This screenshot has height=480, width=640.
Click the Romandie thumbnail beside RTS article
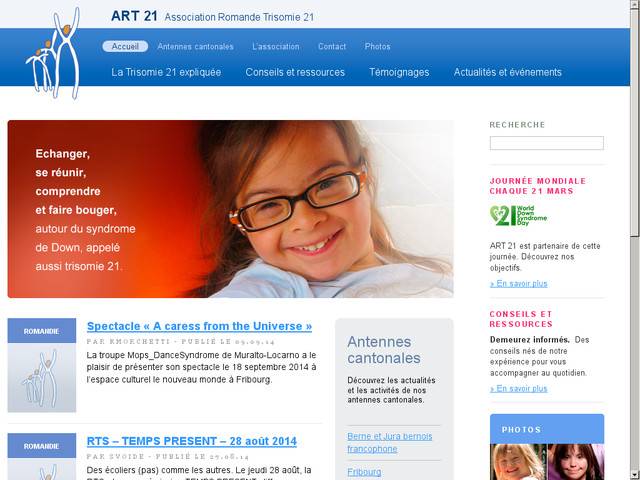pos(42,456)
